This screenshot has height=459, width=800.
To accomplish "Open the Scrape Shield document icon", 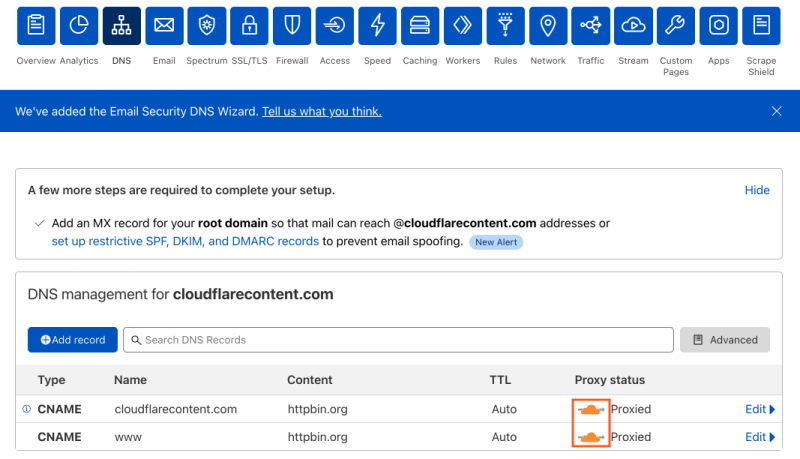I will click(761, 26).
